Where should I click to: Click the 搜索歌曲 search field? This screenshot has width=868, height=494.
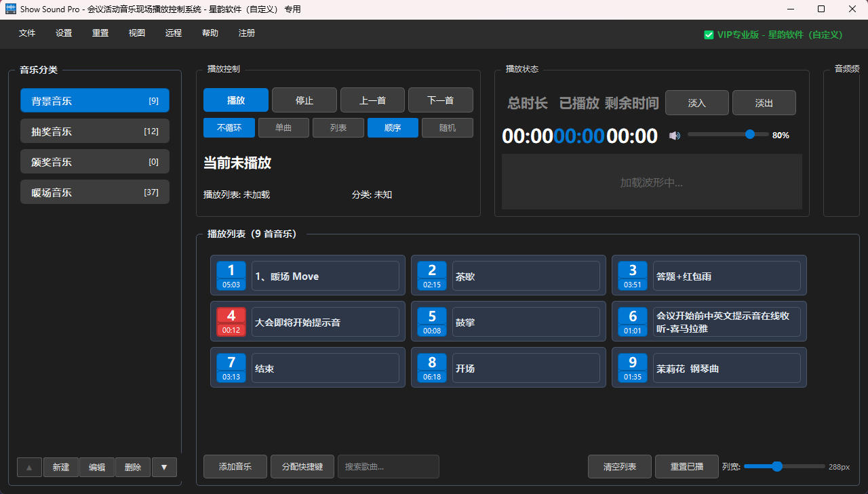[x=389, y=467]
